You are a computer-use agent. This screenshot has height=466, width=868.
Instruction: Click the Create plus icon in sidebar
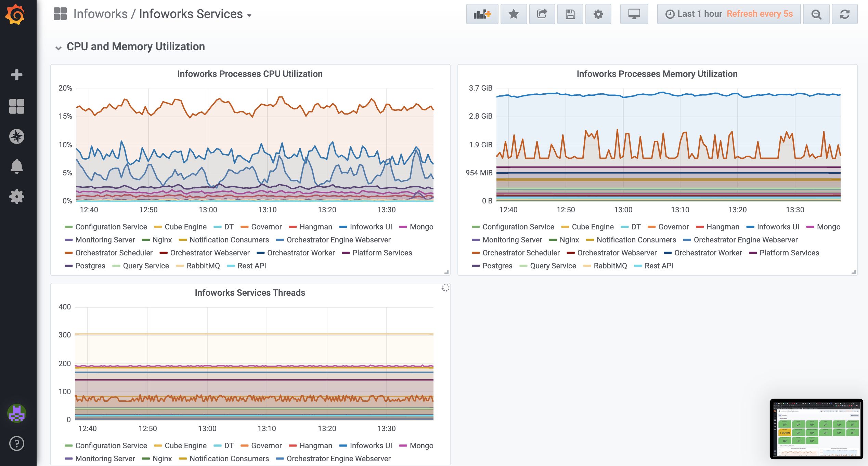coord(16,75)
